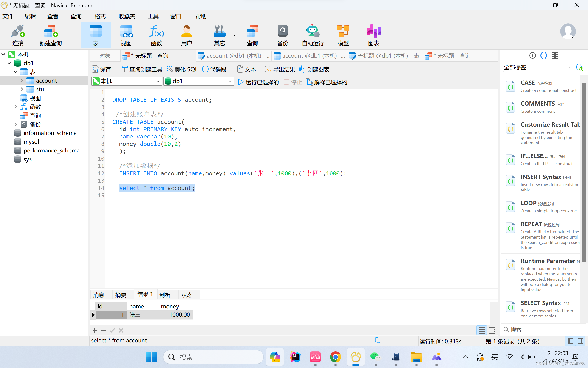Screen dimensions: 588x368
Task: Click 运行已选择的 run selected button
Action: coord(258,82)
